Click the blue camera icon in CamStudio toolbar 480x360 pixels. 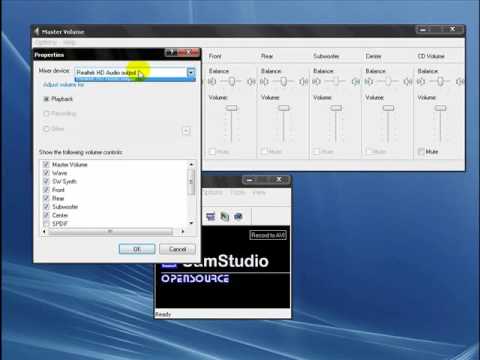(238, 216)
